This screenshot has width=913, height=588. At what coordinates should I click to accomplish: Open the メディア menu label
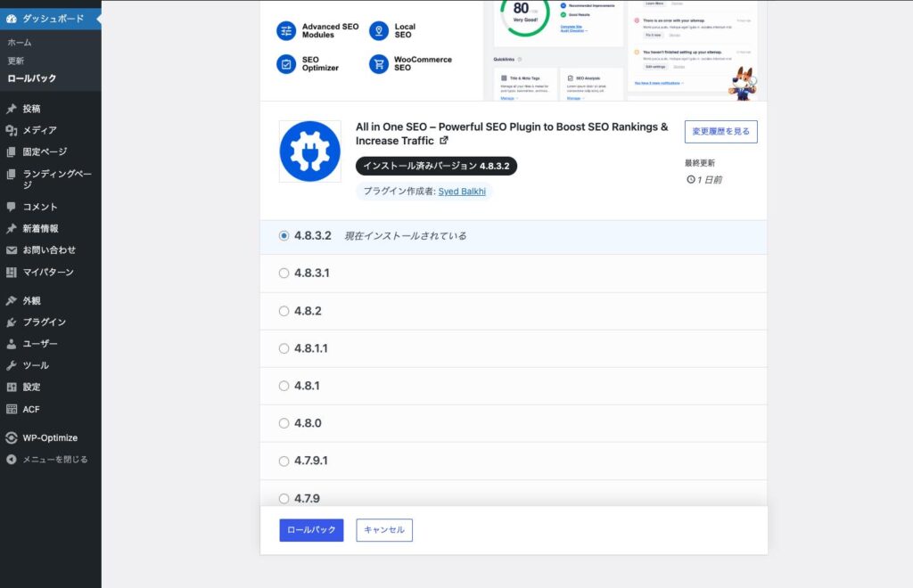point(39,130)
